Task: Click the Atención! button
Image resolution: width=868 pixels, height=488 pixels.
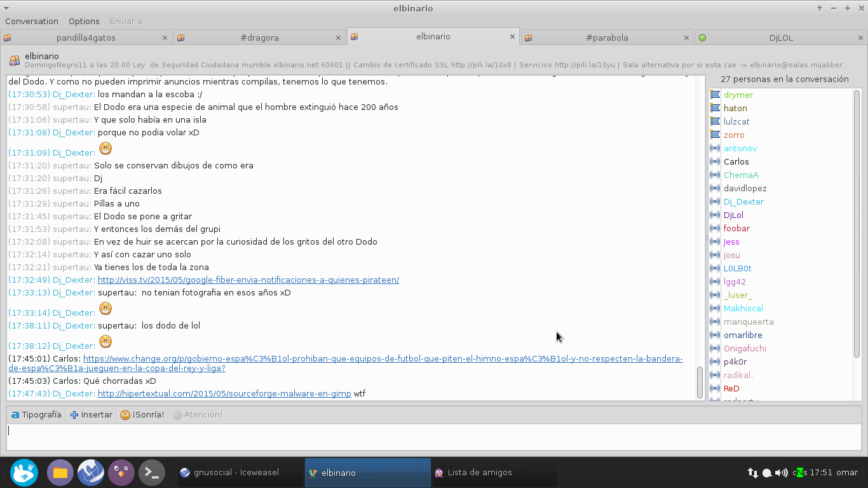Action: point(198,414)
